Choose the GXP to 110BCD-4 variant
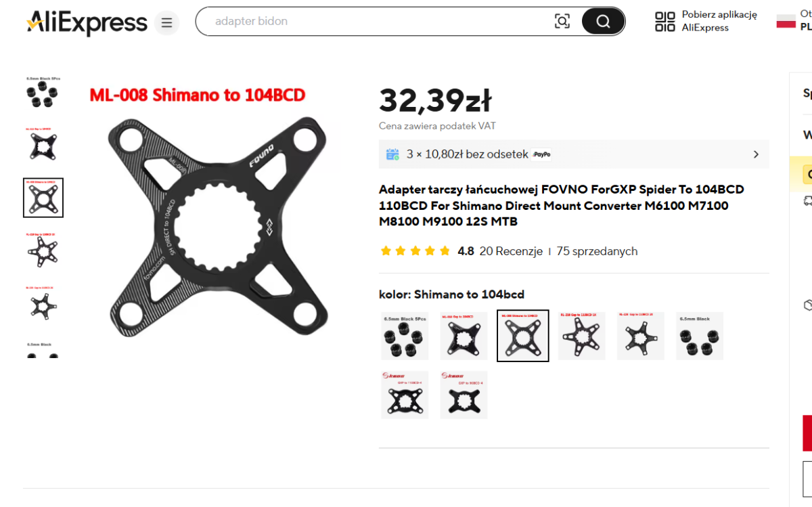Screen dimensions: 812x507 point(405,395)
